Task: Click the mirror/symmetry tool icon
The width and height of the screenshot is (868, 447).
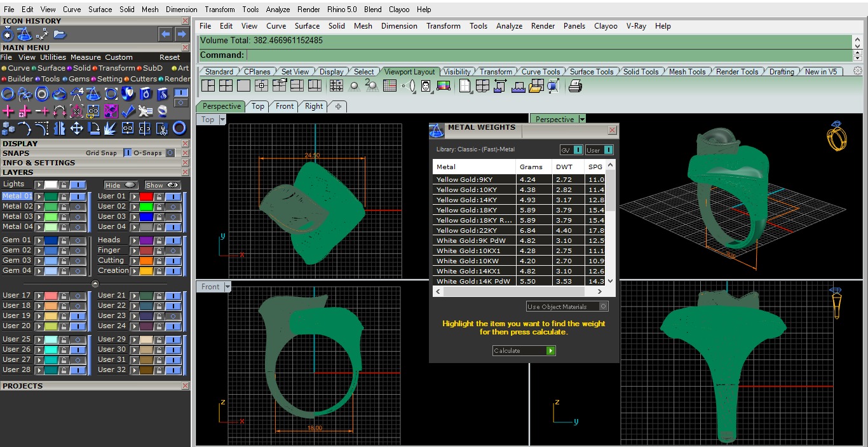Action: coord(59,128)
